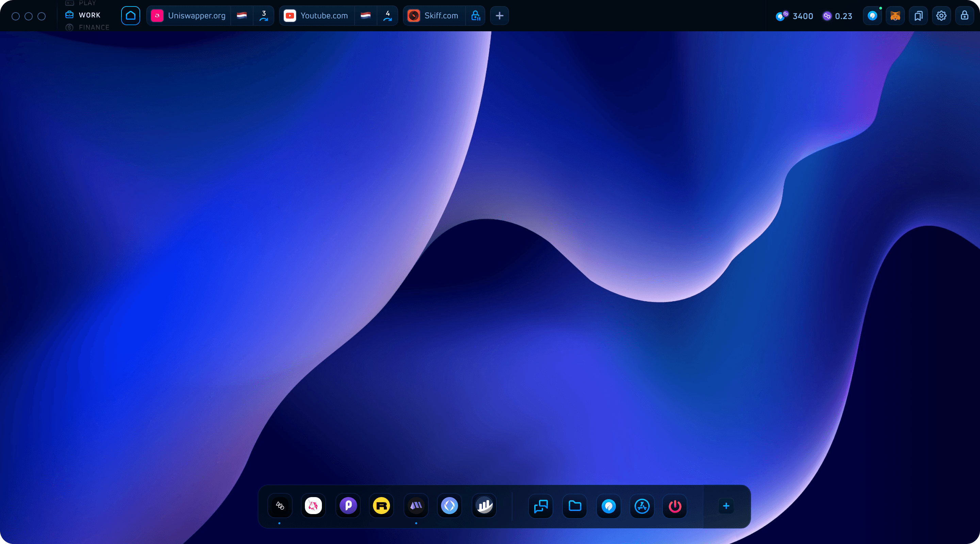Switch to the FINANCE workspace
The height and width of the screenshot is (544, 980).
tap(94, 28)
